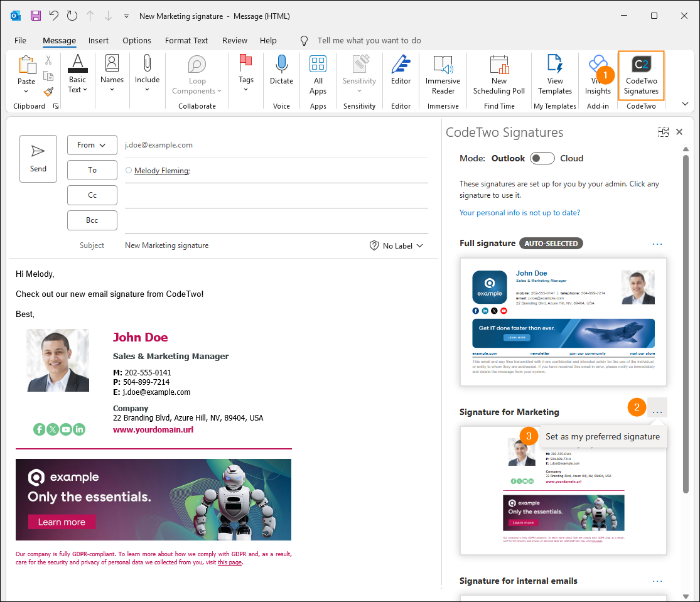The image size is (700, 602).
Task: Toggle signature Mode between Outlook and Cloud
Action: click(x=542, y=158)
